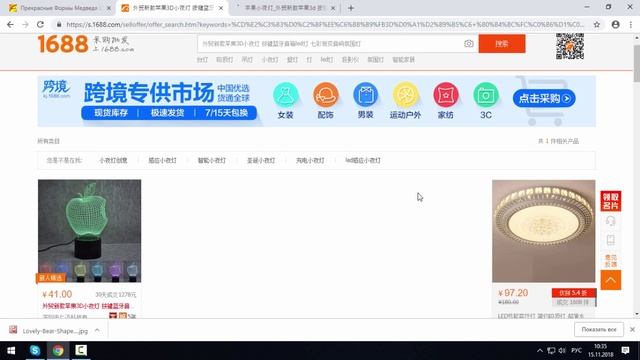The width and height of the screenshot is (640, 360).
Task: Click the 智能家居 keyword under search box
Action: pos(403,60)
